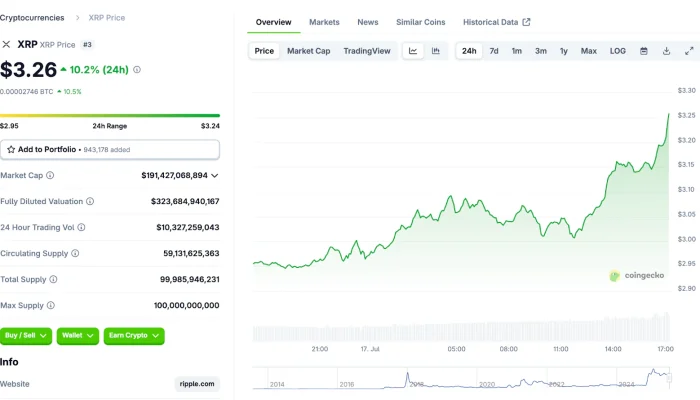The width and height of the screenshot is (700, 400).
Task: Open the Earn Crypto dropdown
Action: tap(134, 336)
